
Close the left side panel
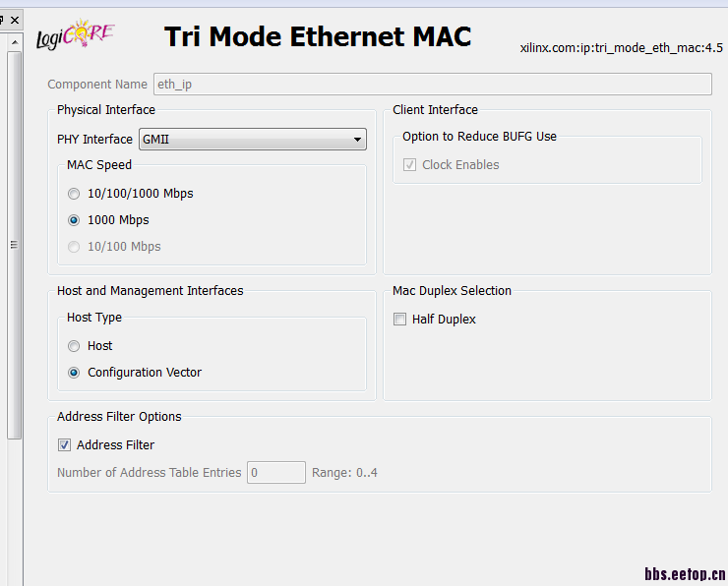click(x=15, y=21)
